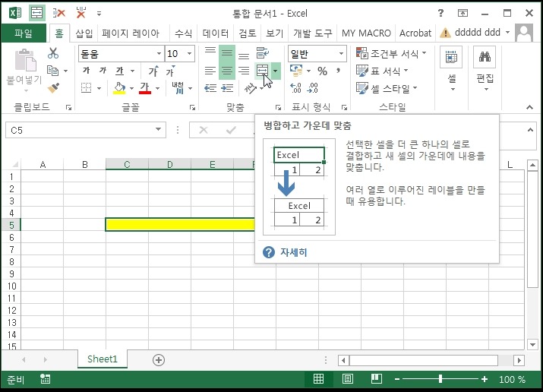Open 글꼴 font dialog launcher
Screen dimensions: 543x392
pos(193,107)
